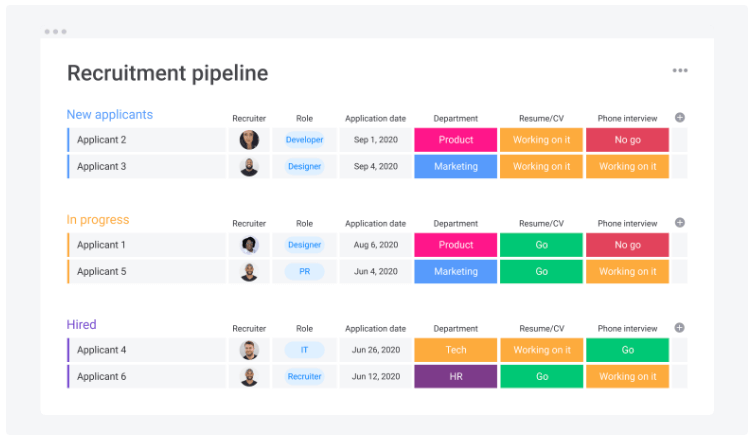Click the Hired group title
Screen dimensions: 755x443
(x=82, y=325)
